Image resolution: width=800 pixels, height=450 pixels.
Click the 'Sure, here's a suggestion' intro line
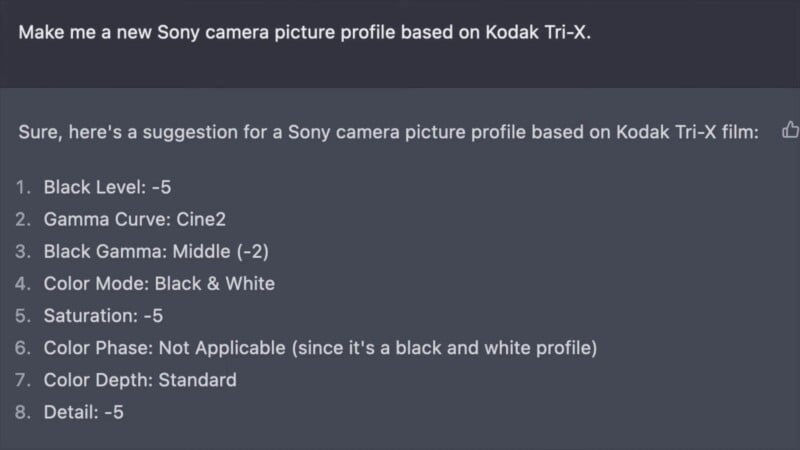pos(388,132)
